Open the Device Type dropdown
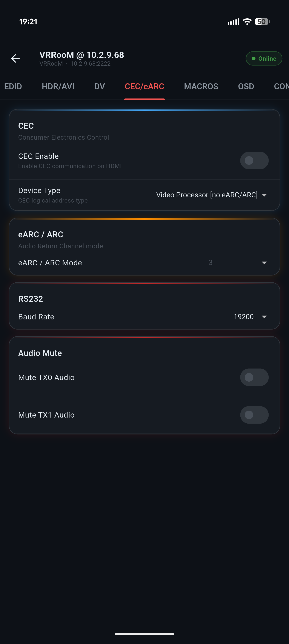The height and width of the screenshot is (644, 289). 211,195
